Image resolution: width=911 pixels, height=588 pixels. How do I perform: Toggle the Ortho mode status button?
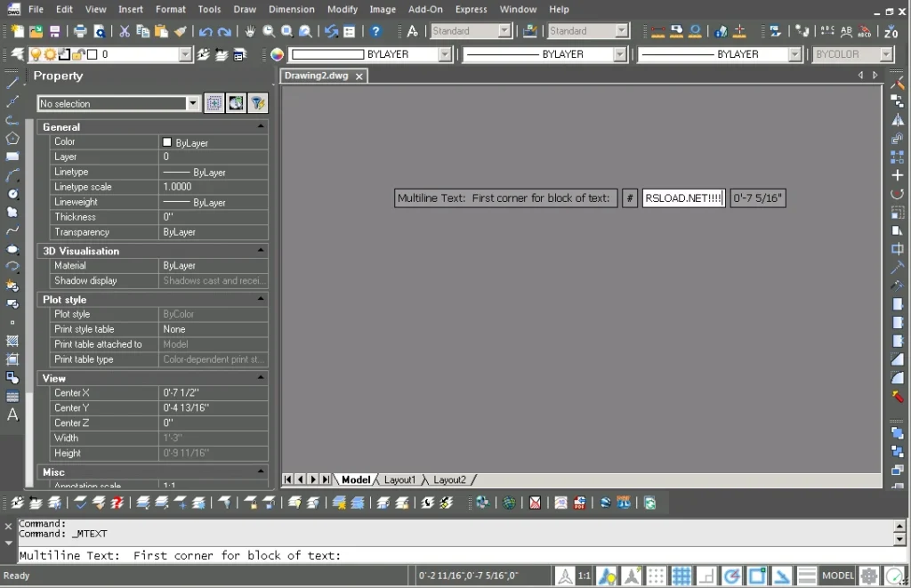[x=705, y=576]
